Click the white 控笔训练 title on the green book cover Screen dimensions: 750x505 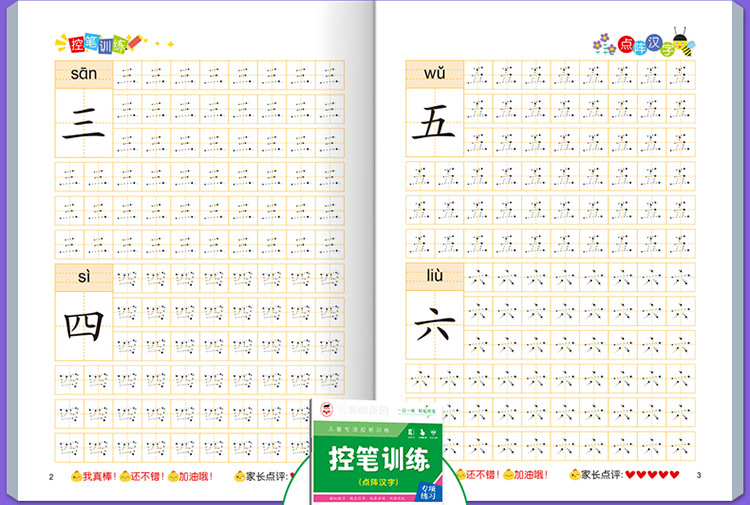pyautogui.click(x=379, y=459)
